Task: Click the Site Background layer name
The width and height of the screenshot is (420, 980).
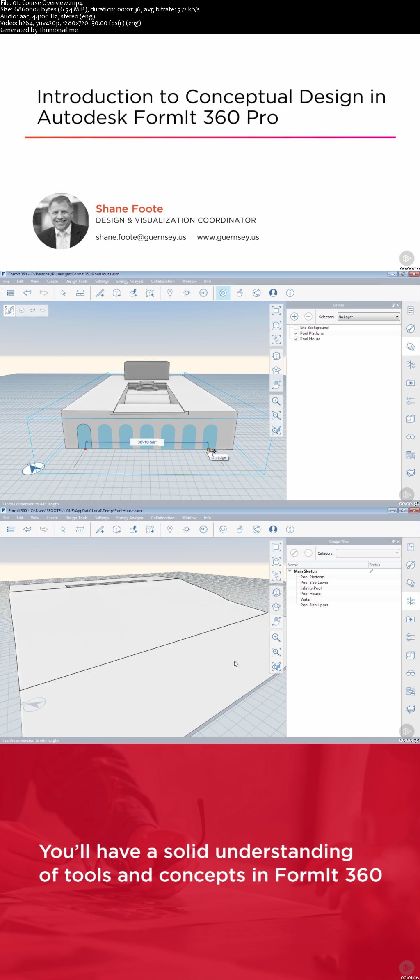Action: (x=314, y=328)
